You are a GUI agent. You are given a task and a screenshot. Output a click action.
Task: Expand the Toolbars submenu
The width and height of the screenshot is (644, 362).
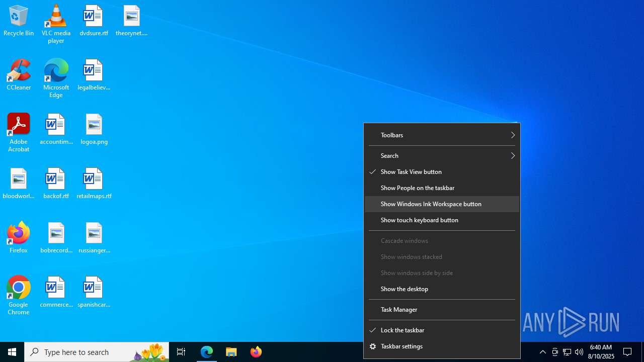[x=442, y=135]
